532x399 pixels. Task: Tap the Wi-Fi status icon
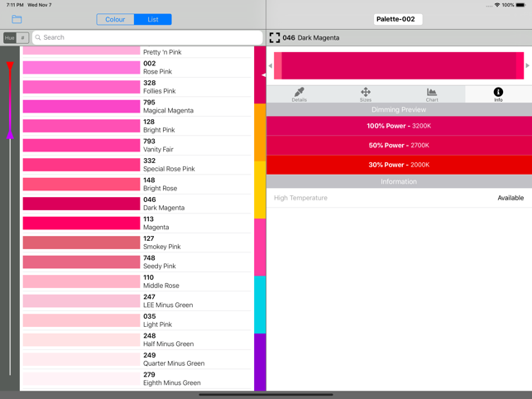coord(496,5)
